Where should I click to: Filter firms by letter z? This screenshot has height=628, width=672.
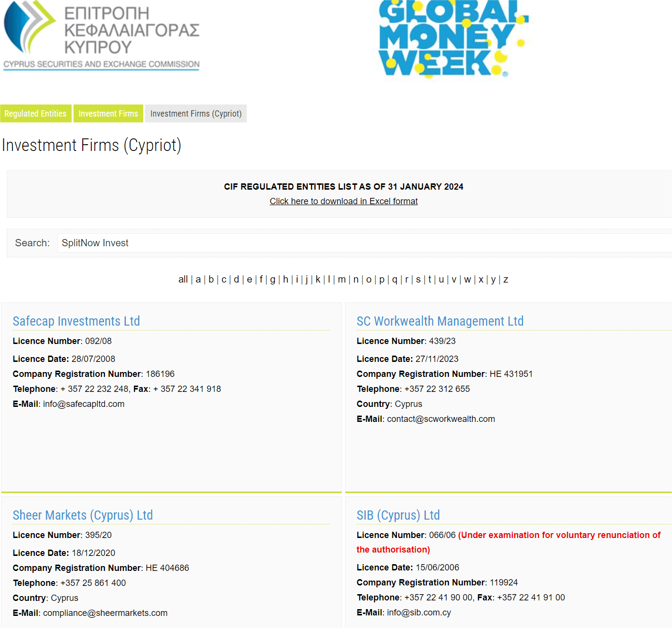click(x=506, y=280)
